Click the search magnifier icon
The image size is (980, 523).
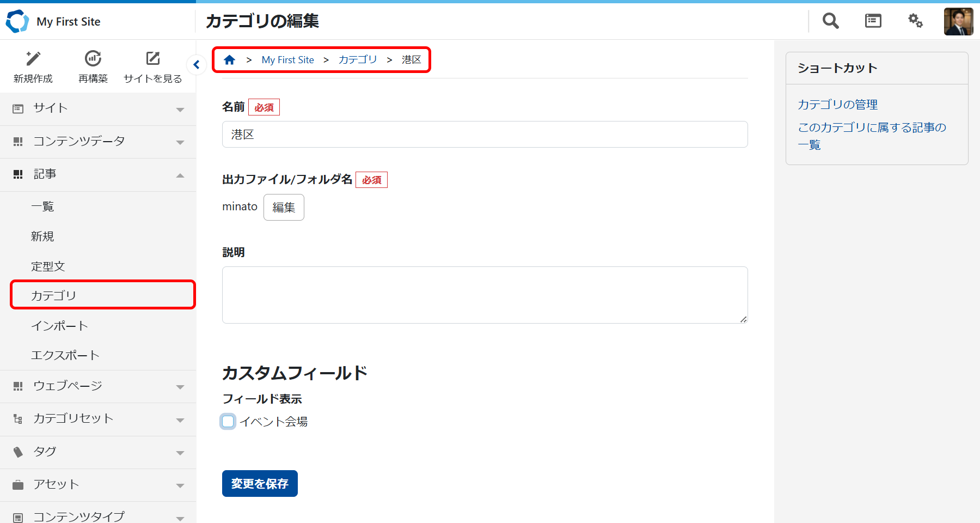click(830, 21)
